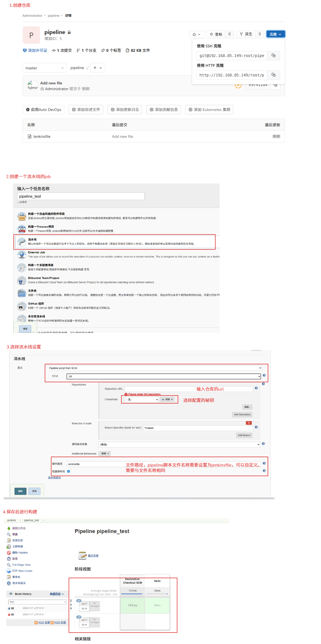Click the 最近变更 link

click(93, 556)
